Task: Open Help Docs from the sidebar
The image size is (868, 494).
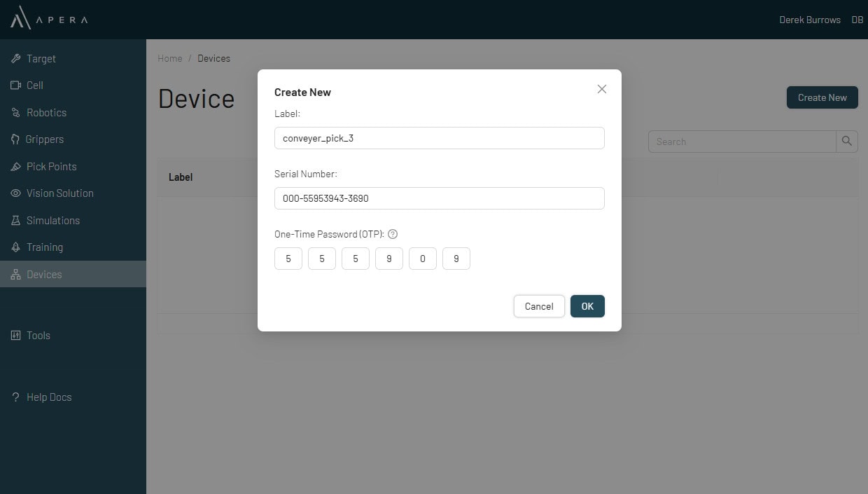Action: click(x=49, y=397)
